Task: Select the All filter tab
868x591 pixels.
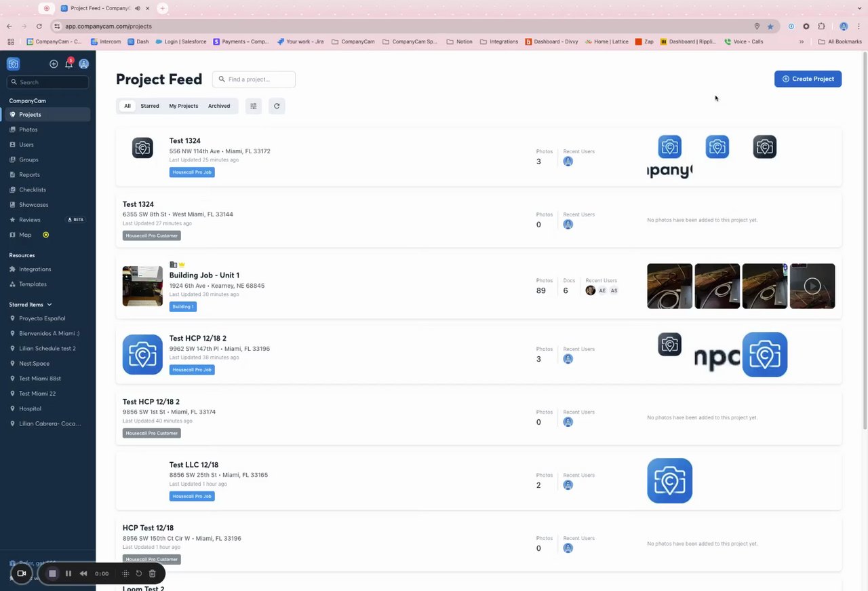Action: pos(127,106)
